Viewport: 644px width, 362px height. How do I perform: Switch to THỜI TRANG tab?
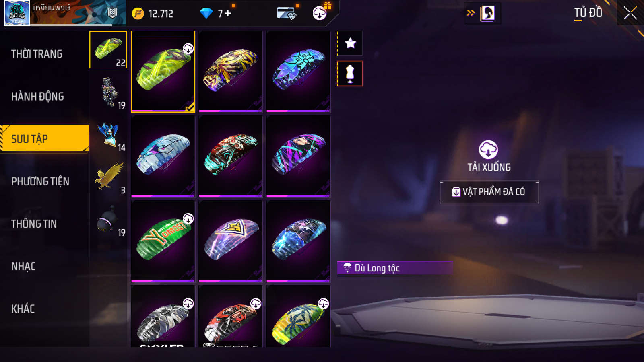tap(37, 54)
